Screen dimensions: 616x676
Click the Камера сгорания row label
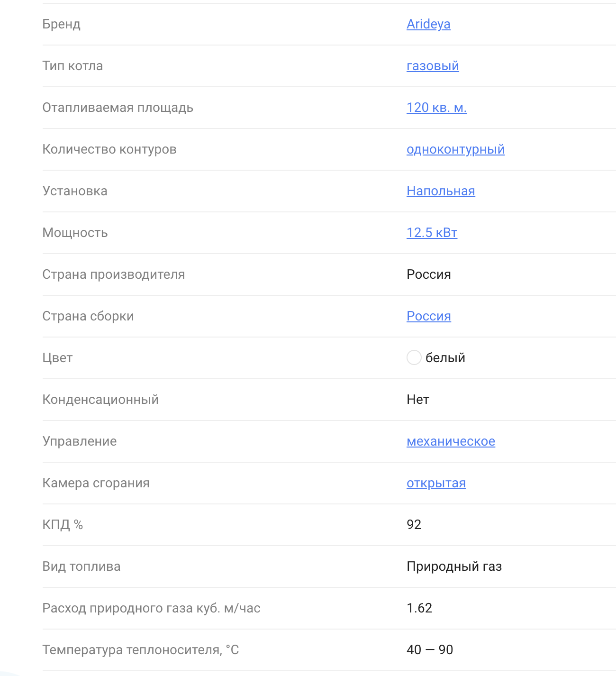(96, 483)
